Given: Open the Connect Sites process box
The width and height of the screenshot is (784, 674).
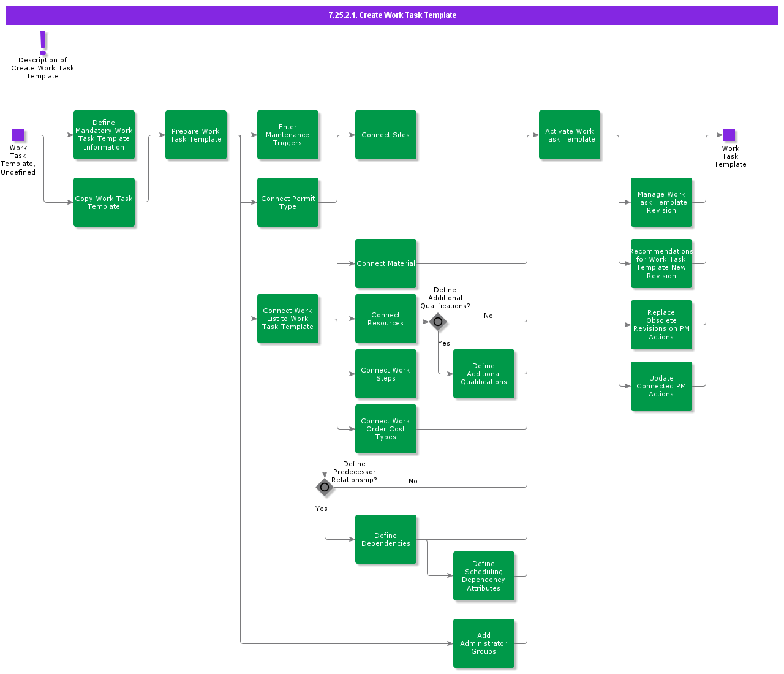Looking at the screenshot, I should [x=386, y=135].
